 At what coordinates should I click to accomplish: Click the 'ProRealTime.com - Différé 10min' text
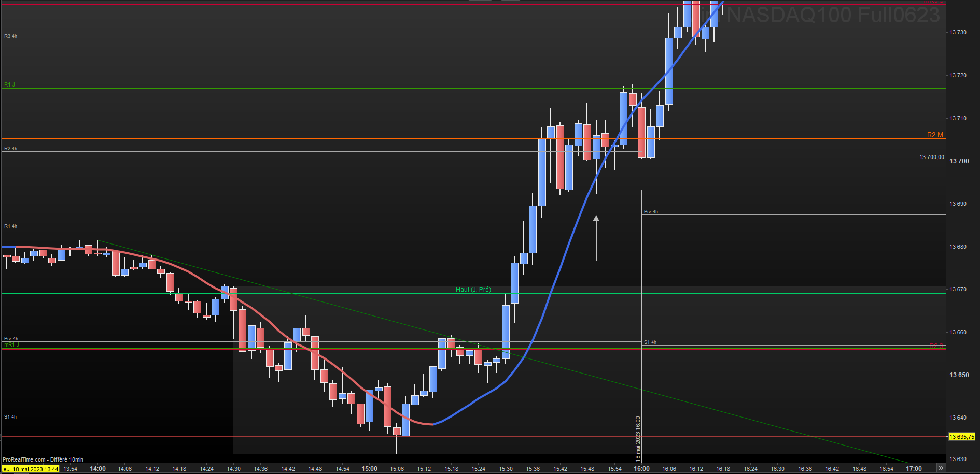tap(43, 459)
